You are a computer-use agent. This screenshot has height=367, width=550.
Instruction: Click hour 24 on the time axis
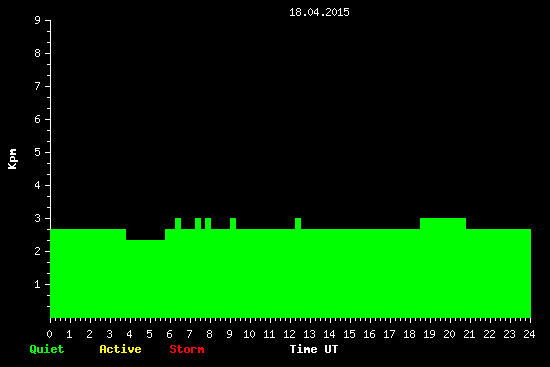coord(529,334)
